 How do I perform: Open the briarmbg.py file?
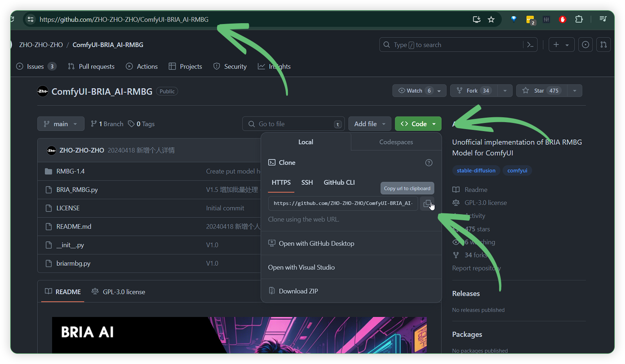(x=73, y=263)
